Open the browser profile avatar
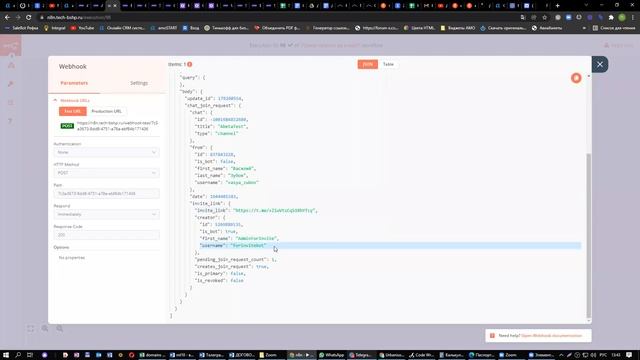This screenshot has height=360, width=640. [622, 18]
